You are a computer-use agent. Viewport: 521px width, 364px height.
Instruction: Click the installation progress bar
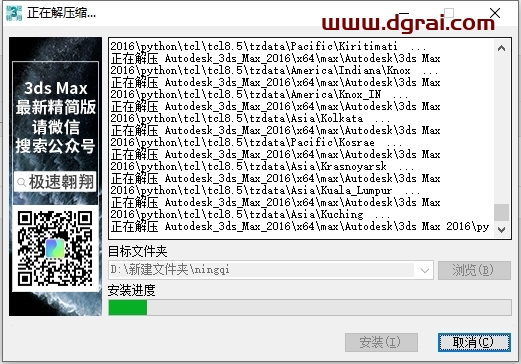pyautogui.click(x=310, y=307)
